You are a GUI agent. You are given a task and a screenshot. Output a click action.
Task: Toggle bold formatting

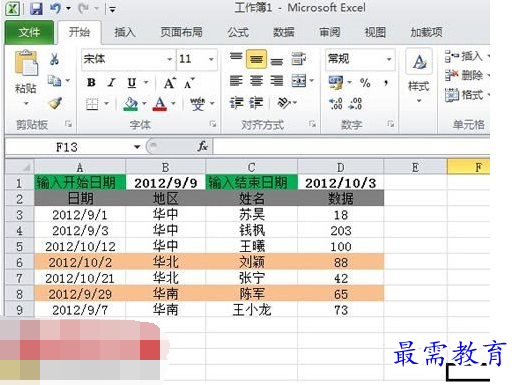point(91,83)
